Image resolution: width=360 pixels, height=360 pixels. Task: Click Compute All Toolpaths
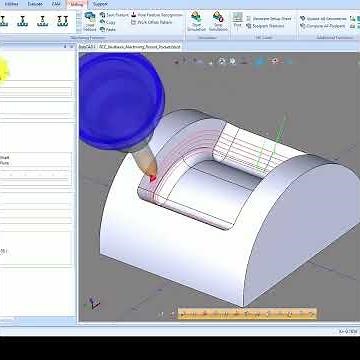pos(323,26)
